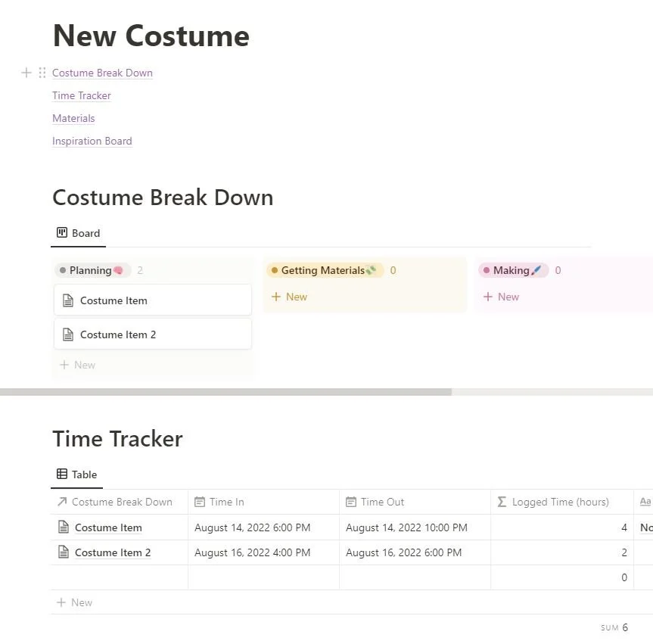Click the plus icon beside Costume Break Down link

click(26, 73)
